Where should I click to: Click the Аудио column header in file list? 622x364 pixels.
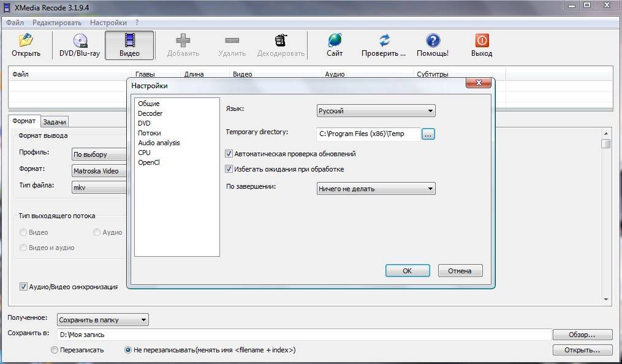[x=367, y=74]
